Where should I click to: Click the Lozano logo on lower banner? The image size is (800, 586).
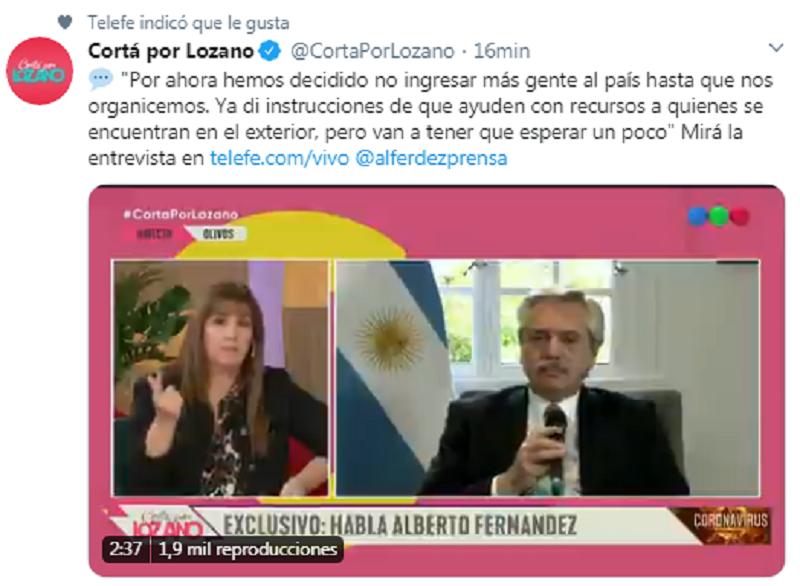click(x=162, y=524)
